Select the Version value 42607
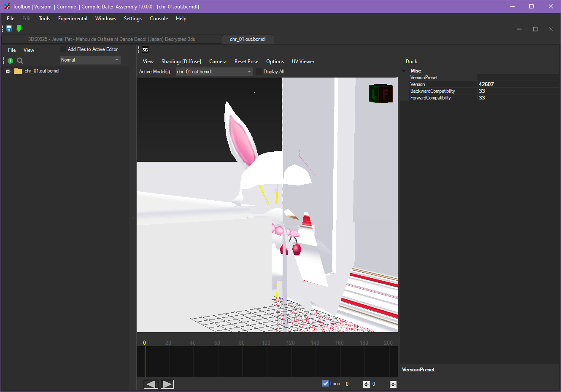Screen dimensions: 561x392 point(518,84)
